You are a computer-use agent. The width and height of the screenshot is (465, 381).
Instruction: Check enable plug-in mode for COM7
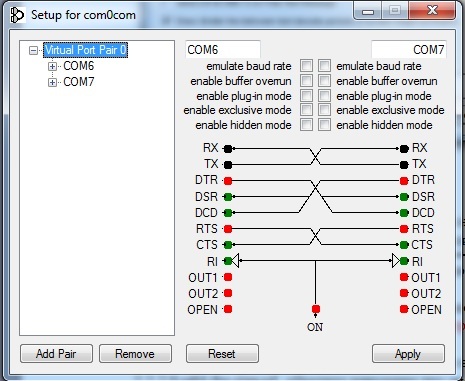click(324, 96)
